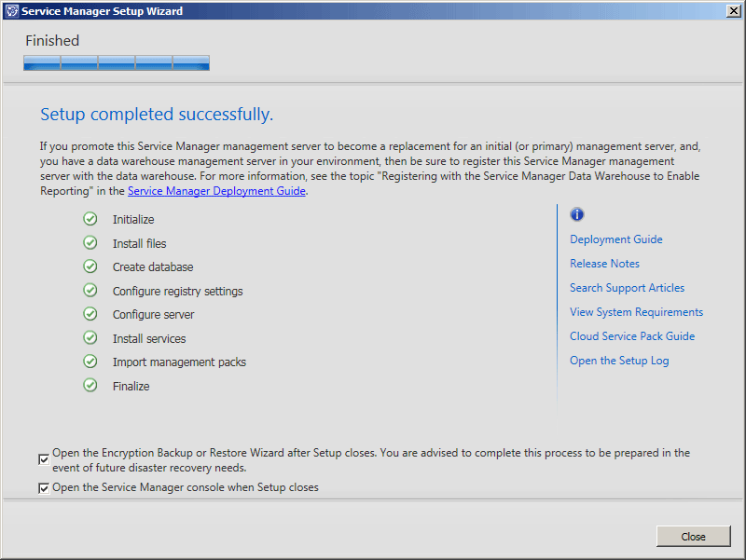
Task: Select the Configure registry settings label
Action: [x=177, y=292]
